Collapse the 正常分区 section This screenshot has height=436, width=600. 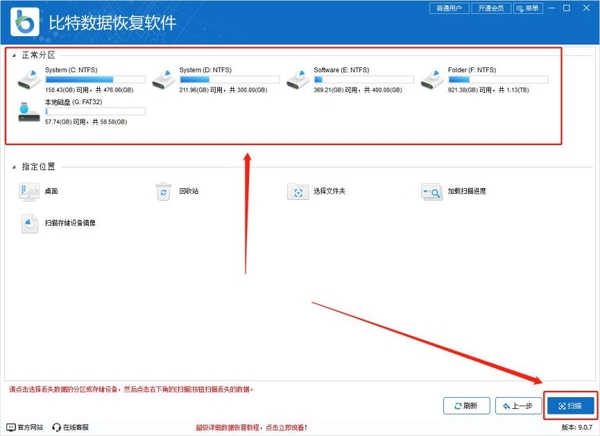(x=14, y=56)
